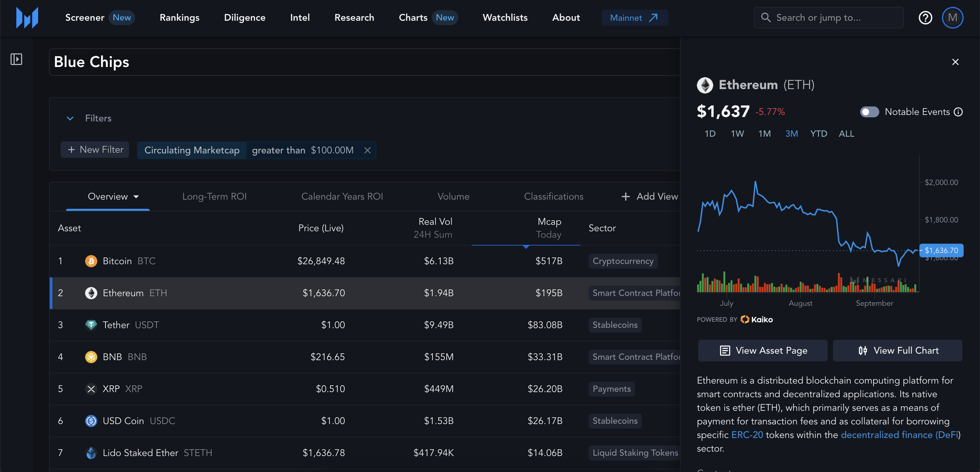The image size is (980, 472).
Task: Collapse the Filters section chevron
Action: pos(70,118)
